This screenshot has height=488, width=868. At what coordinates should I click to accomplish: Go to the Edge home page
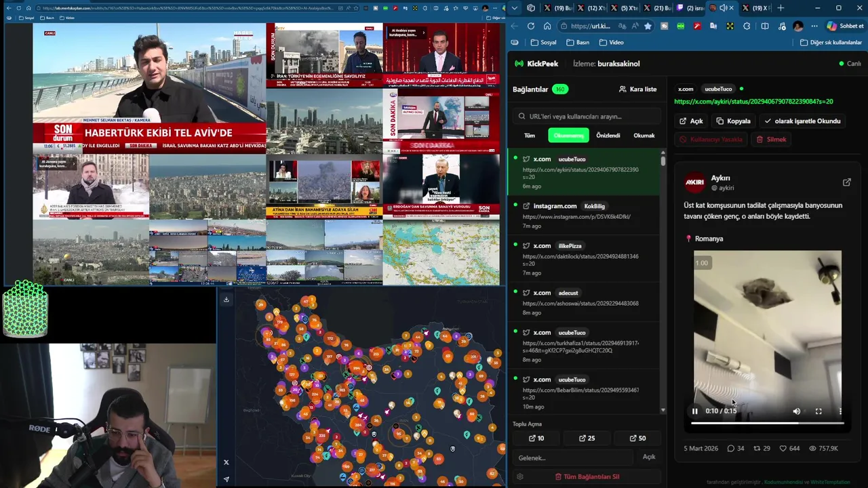tap(547, 26)
